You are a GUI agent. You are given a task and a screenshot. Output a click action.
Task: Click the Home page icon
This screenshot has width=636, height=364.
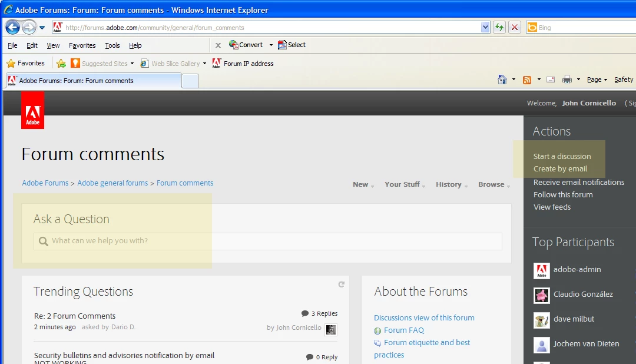[x=502, y=80]
